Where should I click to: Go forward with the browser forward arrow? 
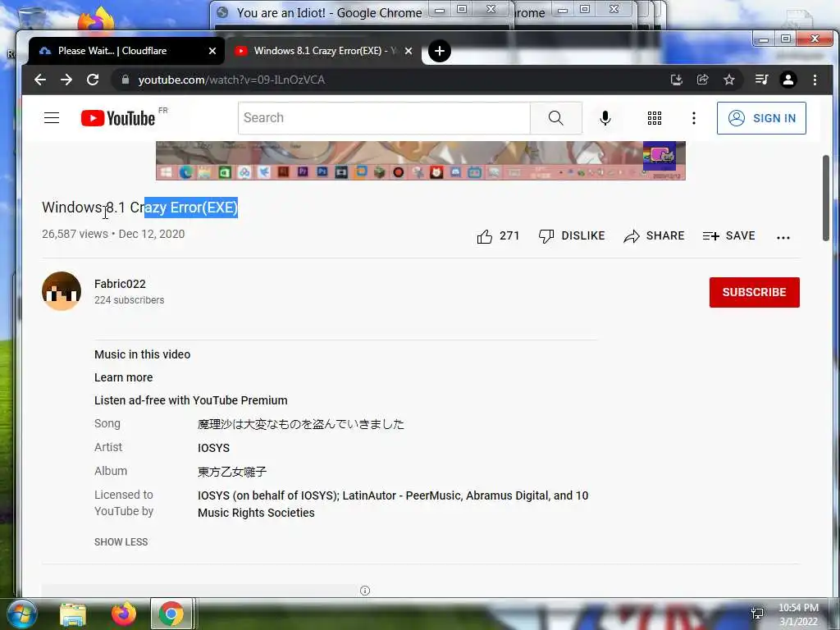coord(66,80)
